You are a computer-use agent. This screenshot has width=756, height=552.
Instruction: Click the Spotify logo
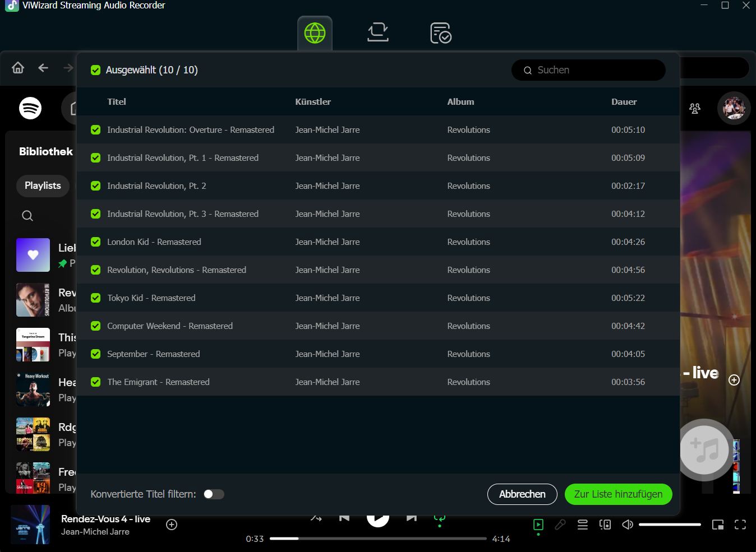tap(30, 108)
